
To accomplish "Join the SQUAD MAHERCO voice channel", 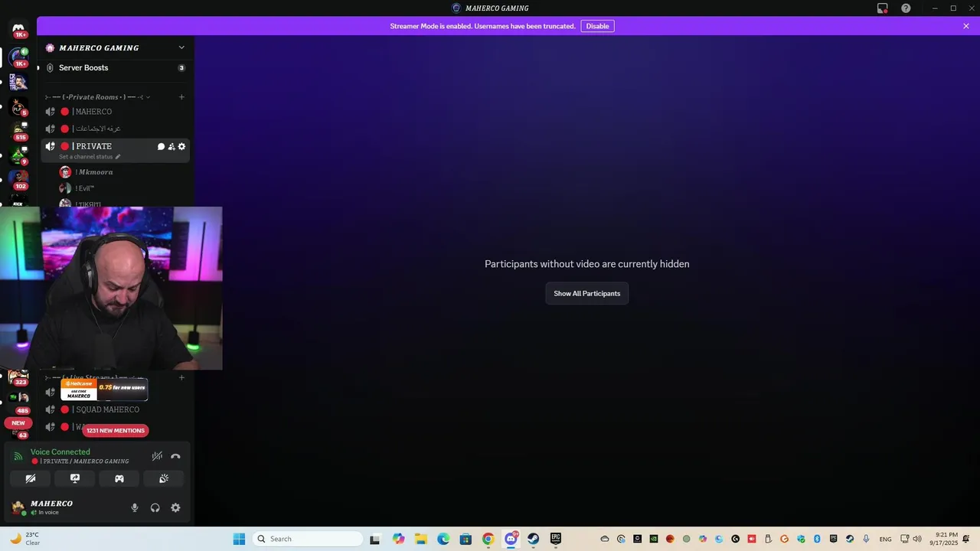I will point(115,409).
